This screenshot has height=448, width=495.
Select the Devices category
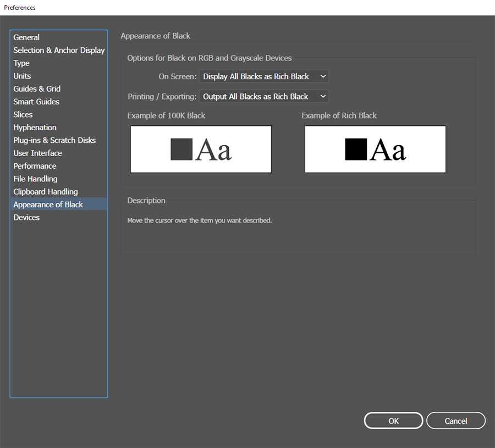point(26,217)
